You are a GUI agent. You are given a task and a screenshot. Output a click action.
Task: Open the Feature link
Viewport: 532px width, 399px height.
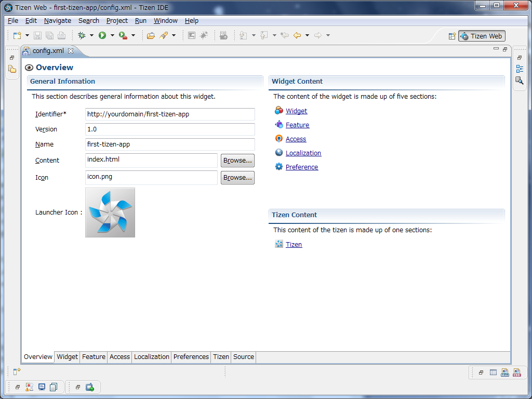(297, 125)
